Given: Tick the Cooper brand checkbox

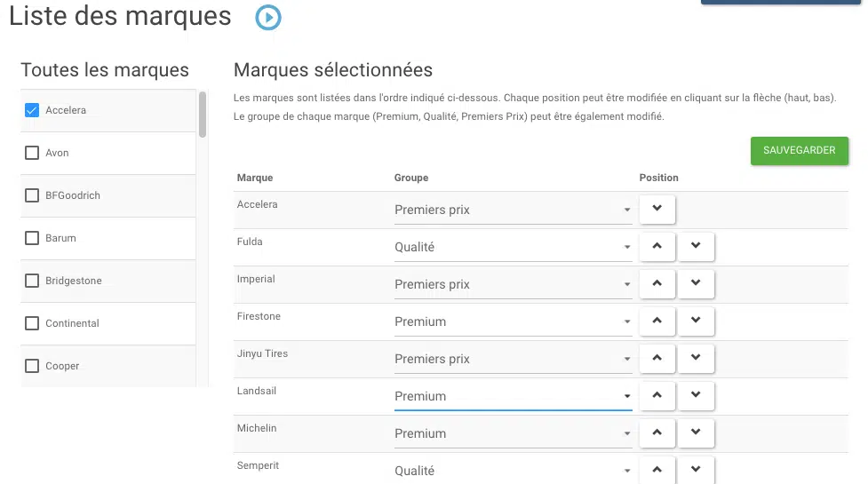Looking at the screenshot, I should click(x=32, y=366).
